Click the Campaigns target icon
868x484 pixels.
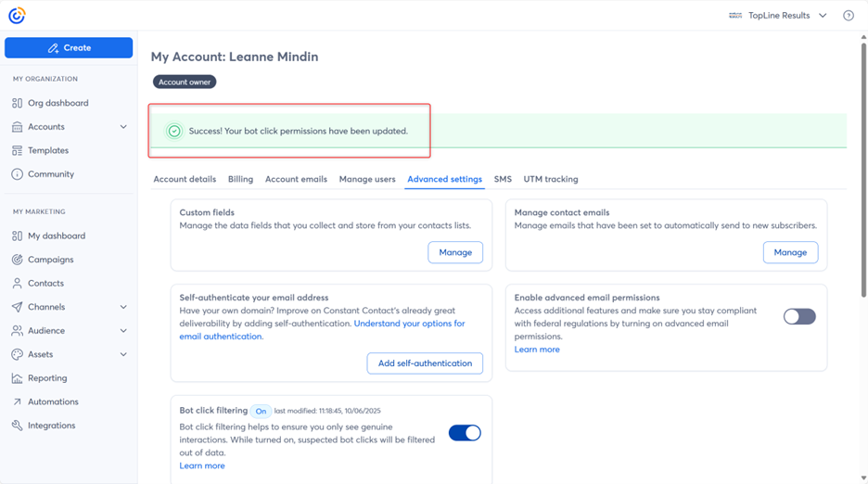coord(17,260)
